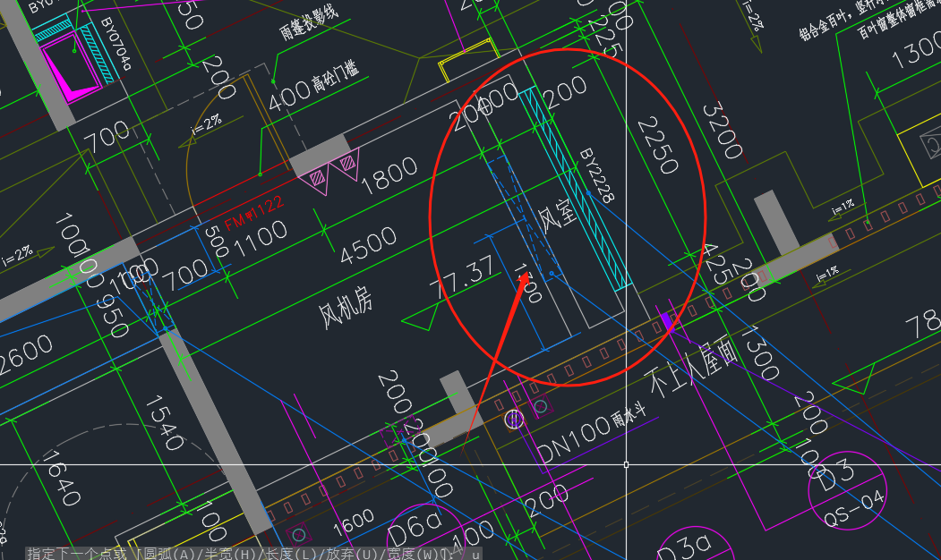941x560 pixels.
Task: Pick the cyan hatched louver beside BY2228
Action: 574,189
